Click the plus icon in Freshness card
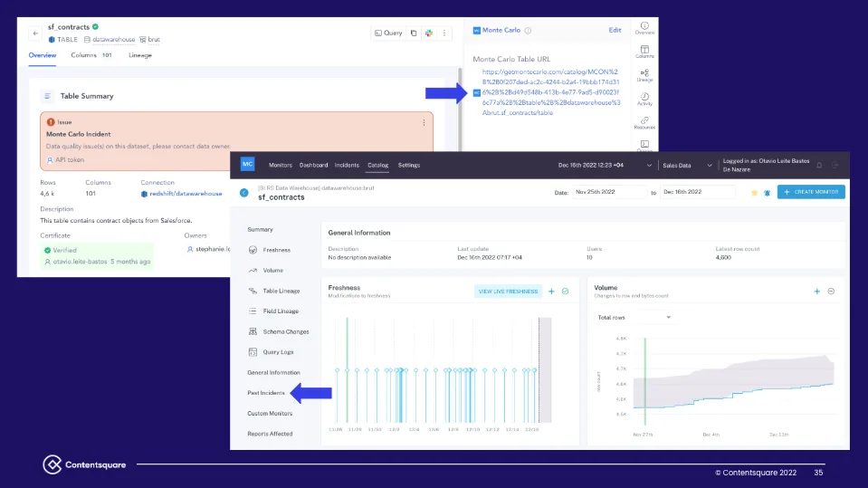868x488 pixels. [551, 292]
